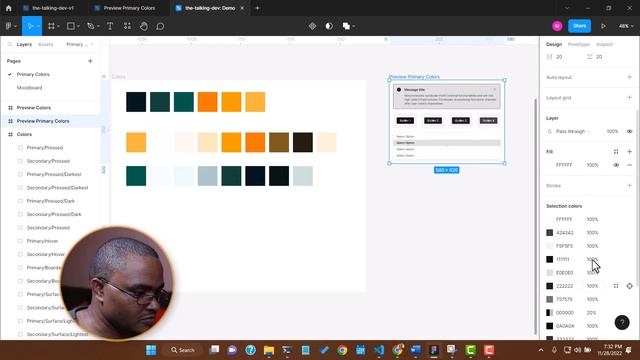
Task: Select the first dark swatch on canvas
Action: coord(136,102)
